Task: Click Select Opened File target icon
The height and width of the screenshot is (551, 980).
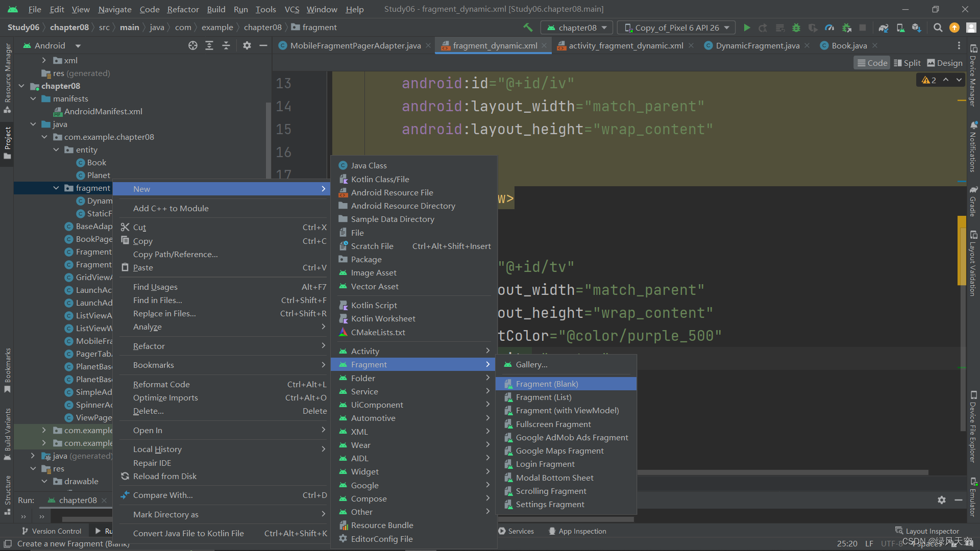Action: [x=192, y=45]
